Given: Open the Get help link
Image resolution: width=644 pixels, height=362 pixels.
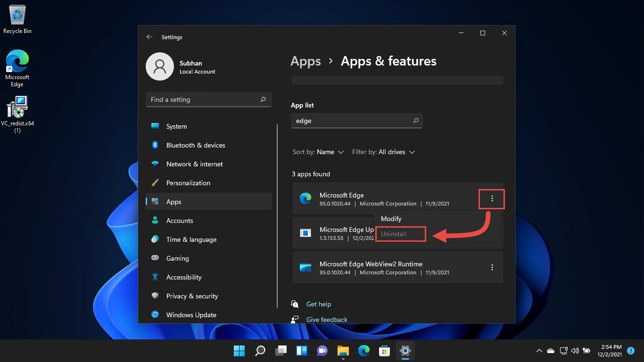Looking at the screenshot, I should coord(319,304).
